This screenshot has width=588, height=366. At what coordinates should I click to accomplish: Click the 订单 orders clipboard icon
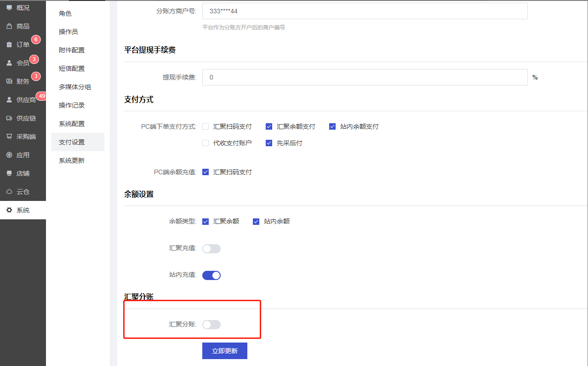click(x=9, y=45)
